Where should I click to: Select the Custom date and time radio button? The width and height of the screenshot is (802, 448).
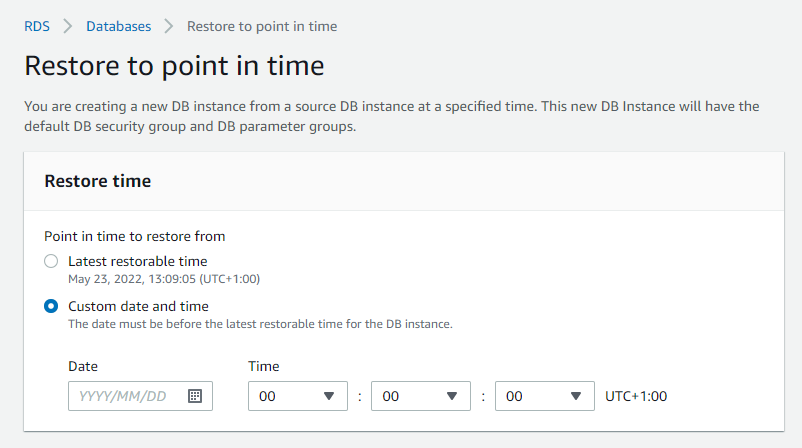click(x=51, y=306)
